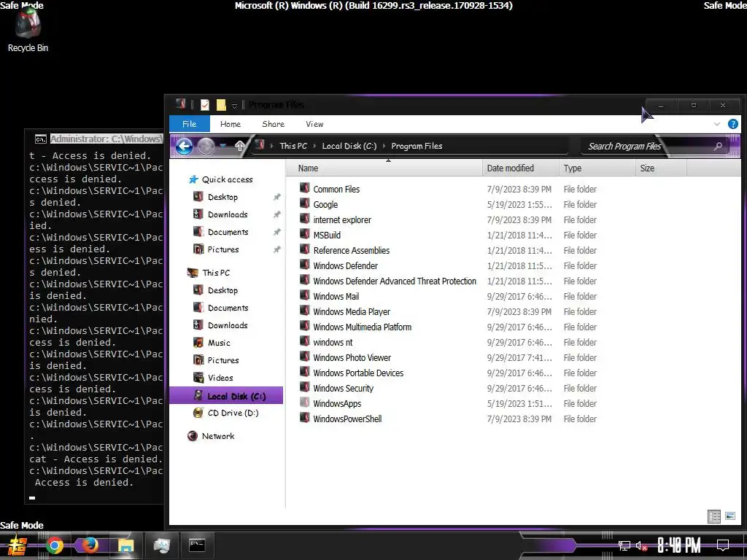The image size is (747, 560).
Task: Expand breadcrumb arrow after Local Disk (C:)
Action: pyautogui.click(x=384, y=146)
